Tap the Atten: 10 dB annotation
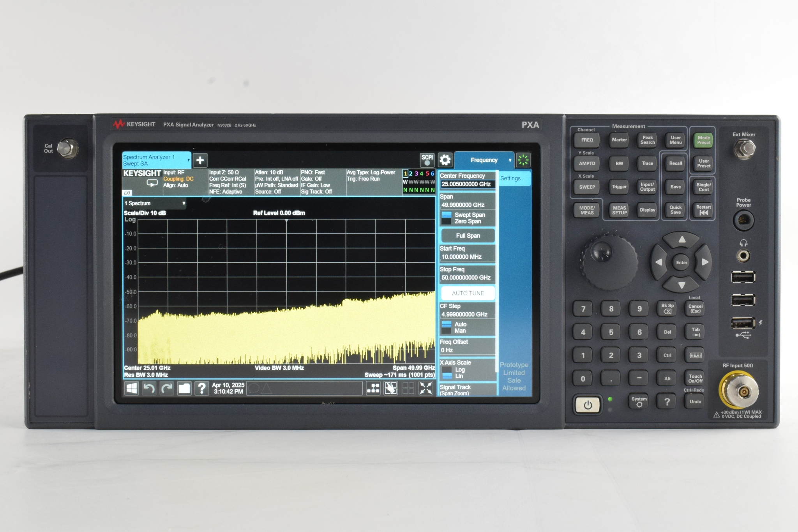The width and height of the screenshot is (798, 532). [x=269, y=172]
